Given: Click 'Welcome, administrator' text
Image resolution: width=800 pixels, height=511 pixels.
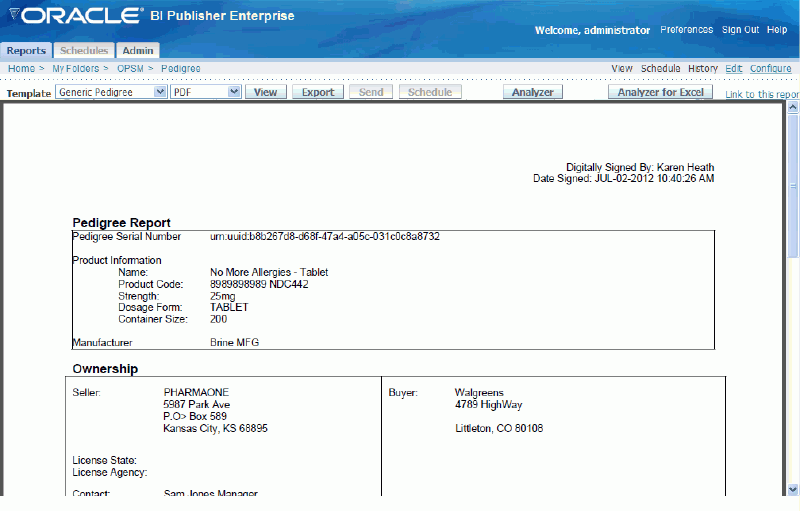Looking at the screenshot, I should point(592,30).
